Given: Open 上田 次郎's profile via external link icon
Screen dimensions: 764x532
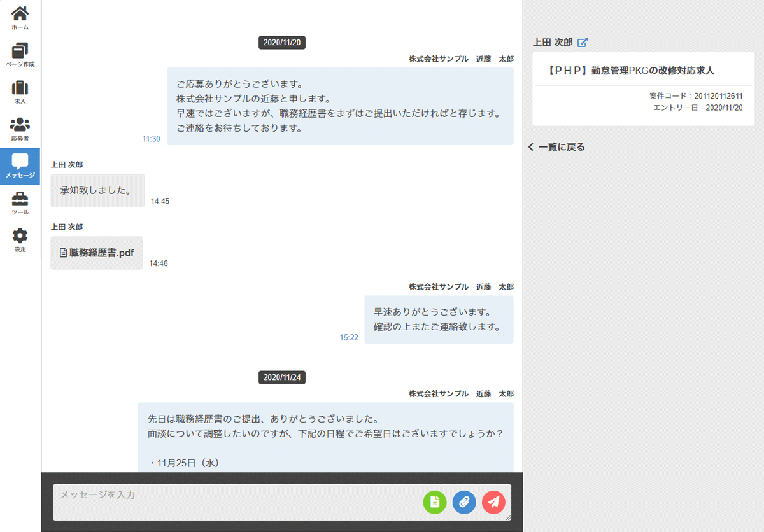Looking at the screenshot, I should [583, 42].
